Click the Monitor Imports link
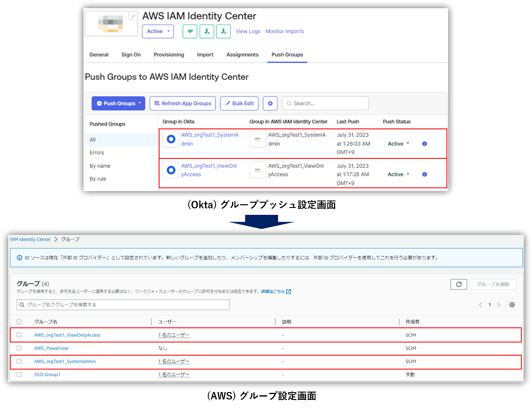This screenshot has height=408, width=532. click(285, 32)
